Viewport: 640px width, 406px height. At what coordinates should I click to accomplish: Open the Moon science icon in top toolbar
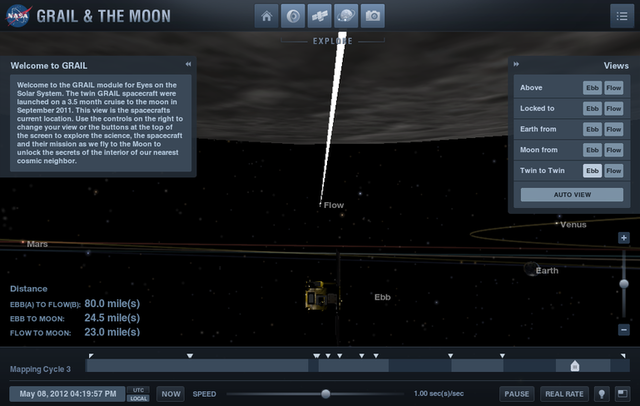pos(293,16)
